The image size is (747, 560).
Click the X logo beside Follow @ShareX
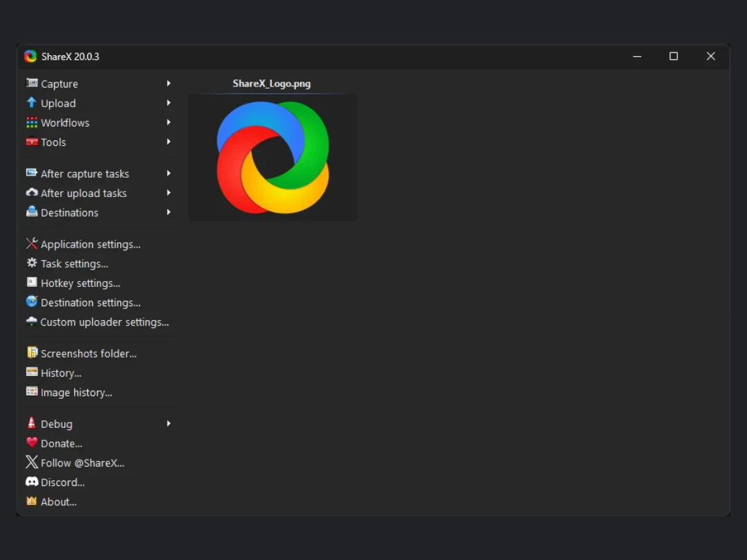tap(31, 462)
